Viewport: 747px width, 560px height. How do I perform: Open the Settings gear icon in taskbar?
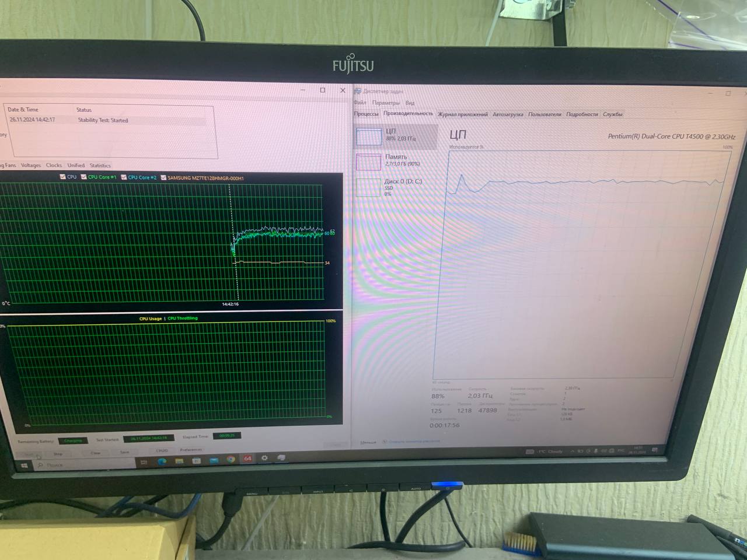tap(264, 458)
